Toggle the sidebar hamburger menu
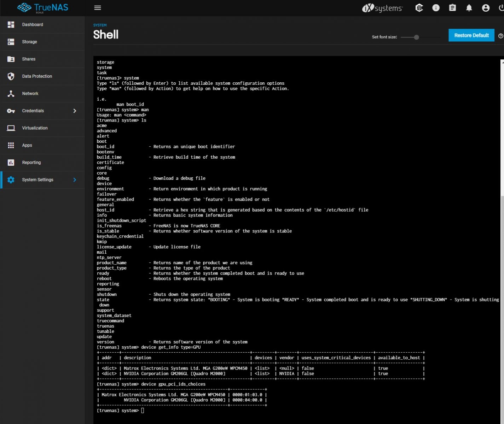 point(98,8)
